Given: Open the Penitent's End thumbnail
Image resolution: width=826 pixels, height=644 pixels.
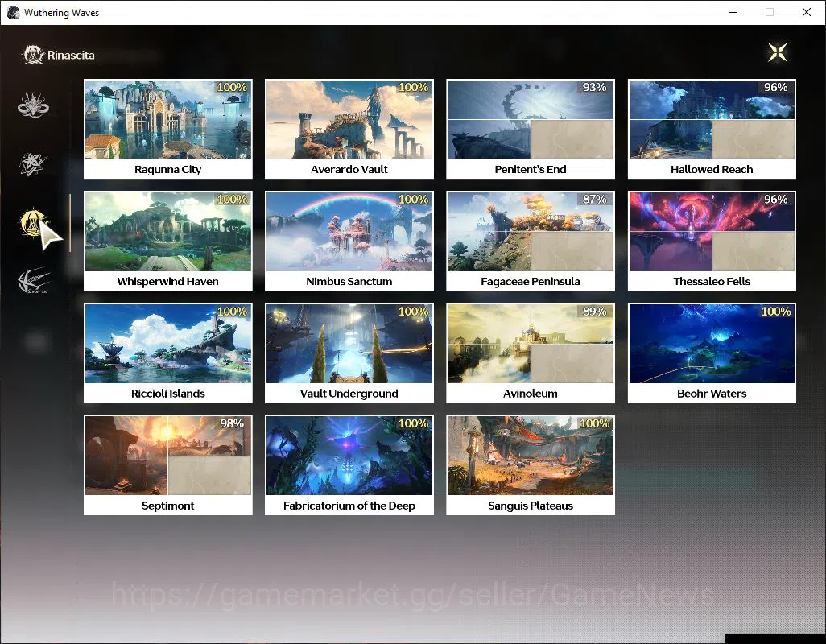Looking at the screenshot, I should tap(531, 119).
